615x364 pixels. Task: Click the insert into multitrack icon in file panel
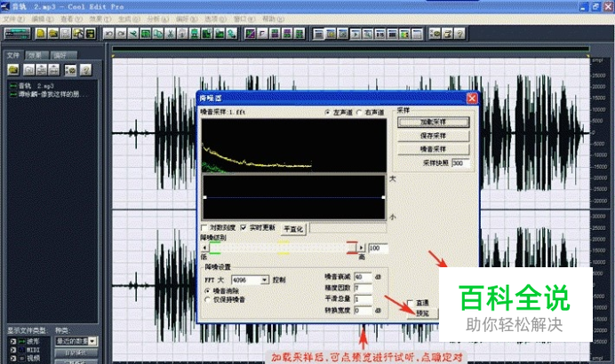pos(42,70)
